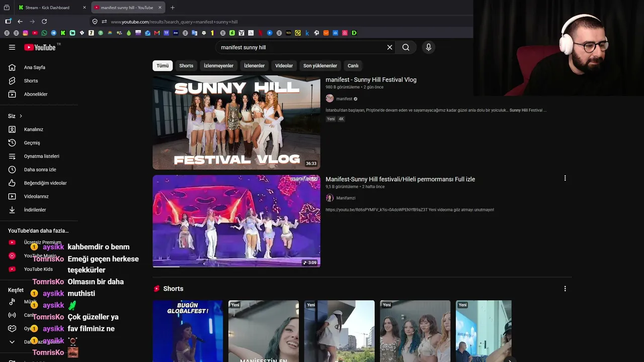Click the browser address bar URL
Image resolution: width=644 pixels, height=362 pixels.
tap(174, 22)
